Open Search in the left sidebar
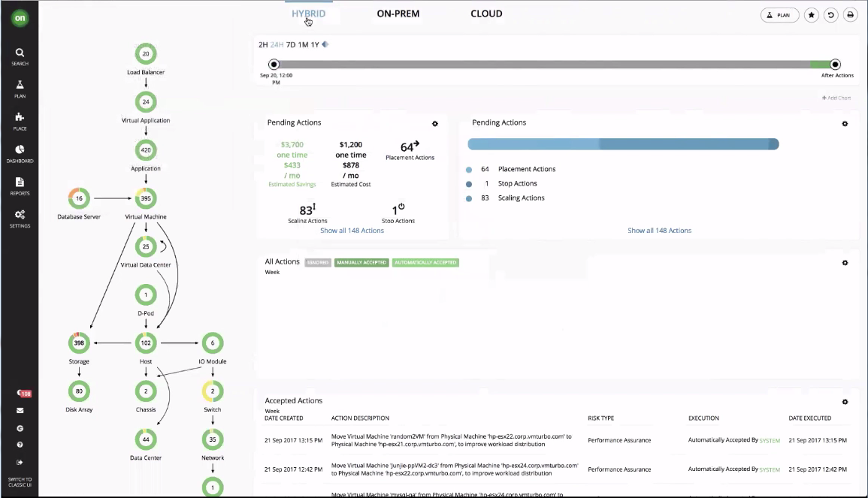Image resolution: width=868 pixels, height=498 pixels. [20, 56]
